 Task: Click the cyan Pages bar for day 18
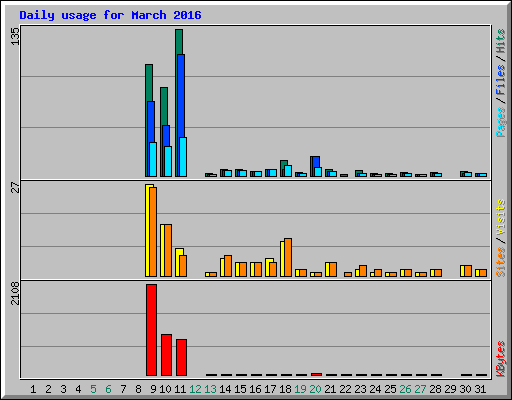point(288,171)
